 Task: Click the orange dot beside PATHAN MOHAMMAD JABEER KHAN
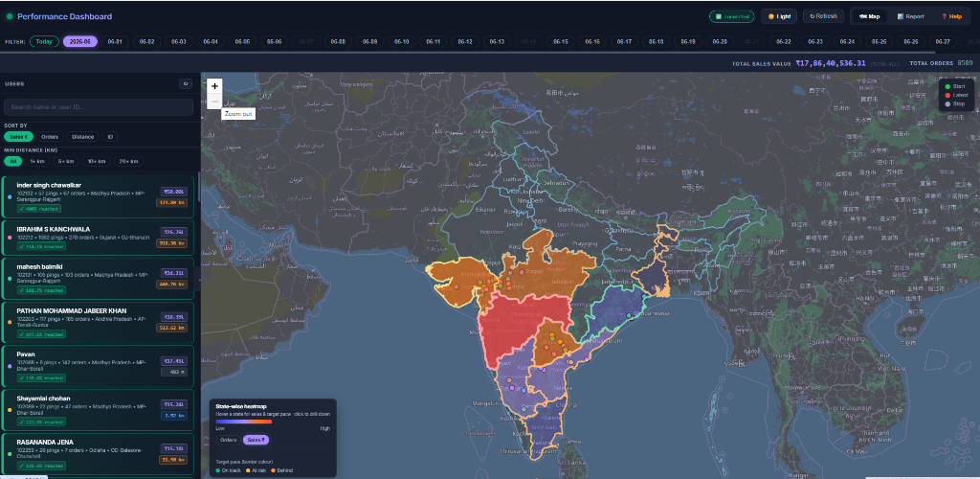tap(10, 322)
